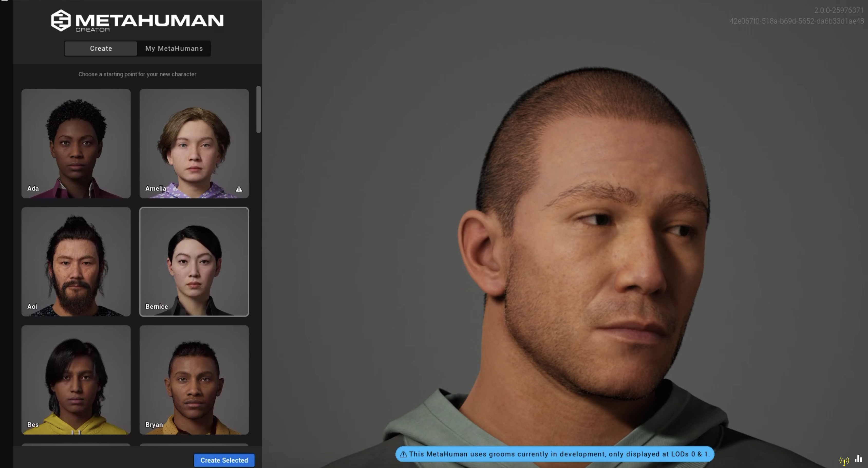
Task: Choose the Bryan character preset
Action: pos(194,380)
